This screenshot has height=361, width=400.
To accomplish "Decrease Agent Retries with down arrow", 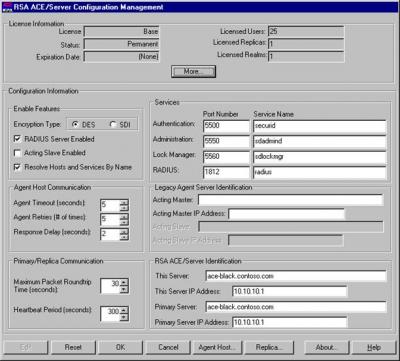I will pos(124,223).
